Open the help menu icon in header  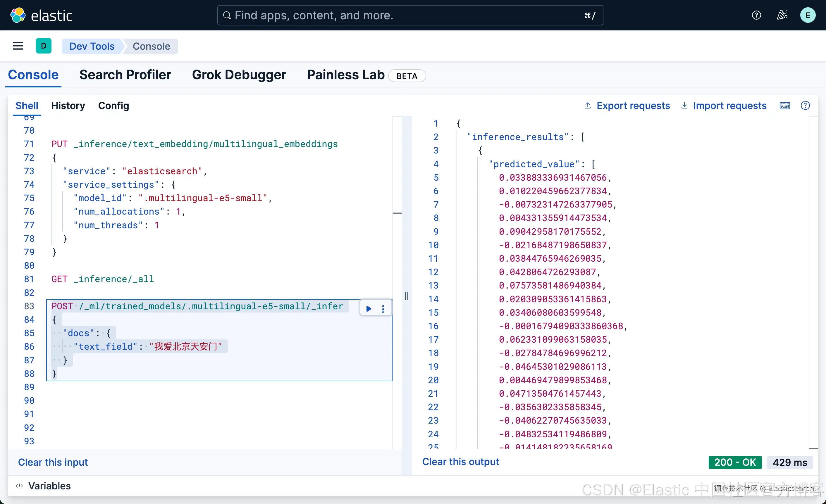(x=756, y=15)
